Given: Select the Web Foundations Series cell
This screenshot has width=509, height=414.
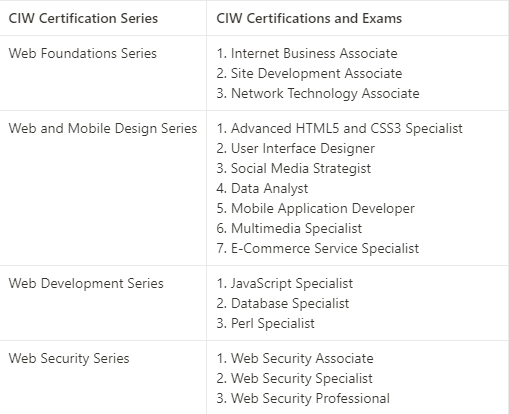Looking at the screenshot, I should click(82, 53).
